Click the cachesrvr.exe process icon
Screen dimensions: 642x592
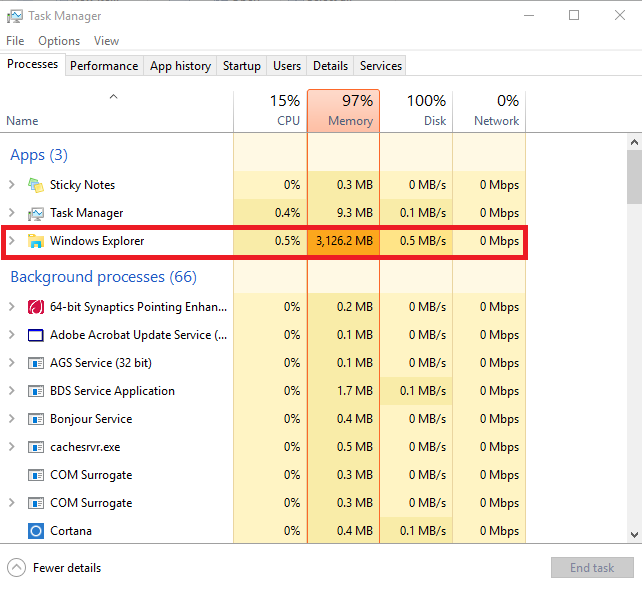pyautogui.click(x=36, y=447)
